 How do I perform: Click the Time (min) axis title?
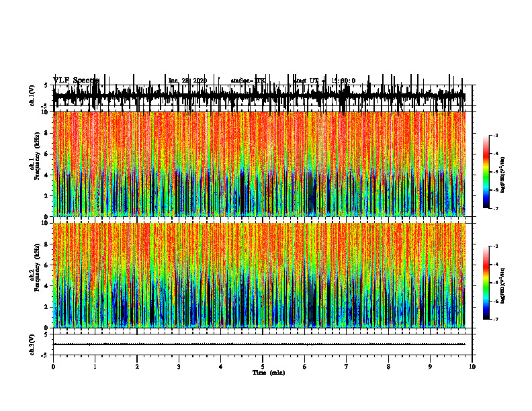(x=269, y=372)
